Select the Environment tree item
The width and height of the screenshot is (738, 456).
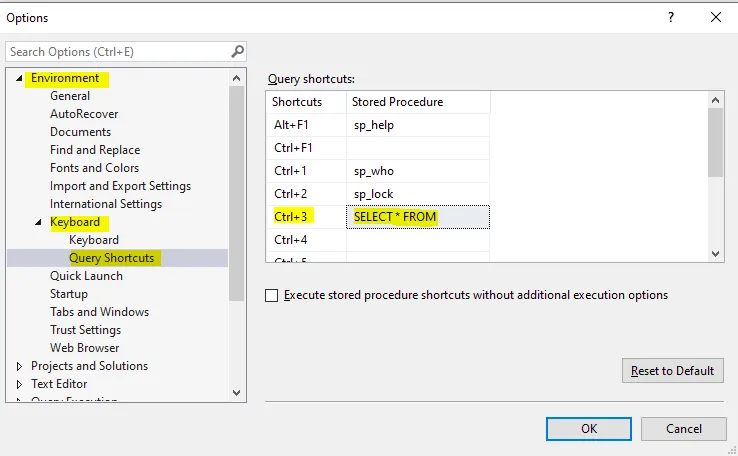pos(65,78)
